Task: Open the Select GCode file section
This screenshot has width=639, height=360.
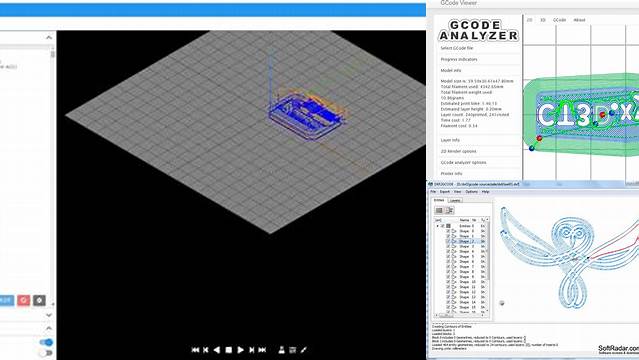Action: [457, 48]
